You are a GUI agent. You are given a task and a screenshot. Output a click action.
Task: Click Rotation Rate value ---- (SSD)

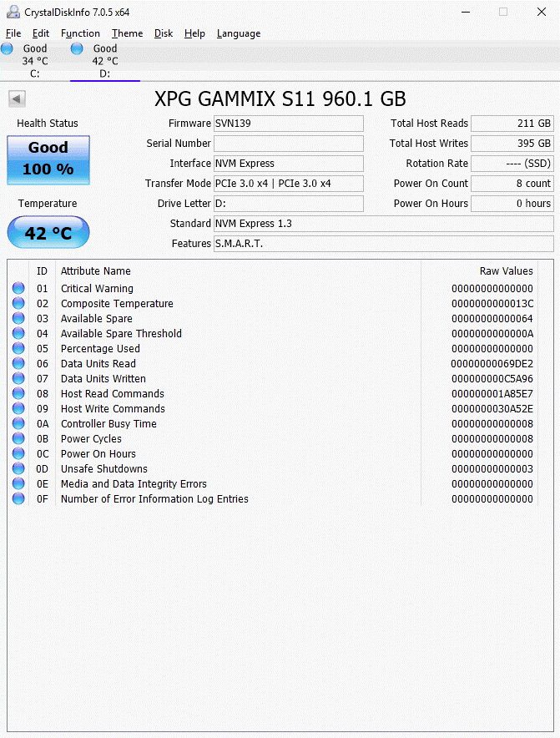click(x=512, y=164)
